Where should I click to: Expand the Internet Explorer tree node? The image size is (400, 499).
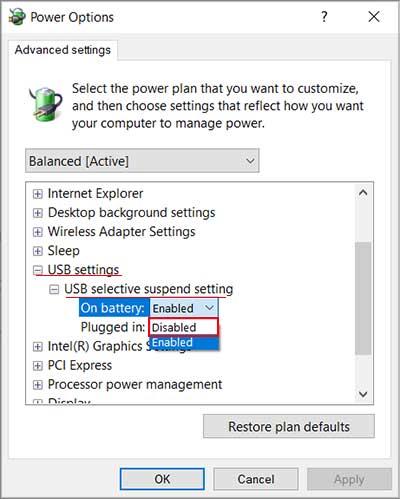[38, 194]
